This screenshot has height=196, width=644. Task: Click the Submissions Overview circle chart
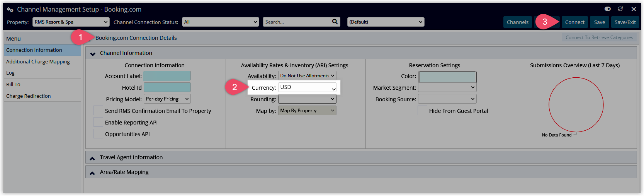576,105
